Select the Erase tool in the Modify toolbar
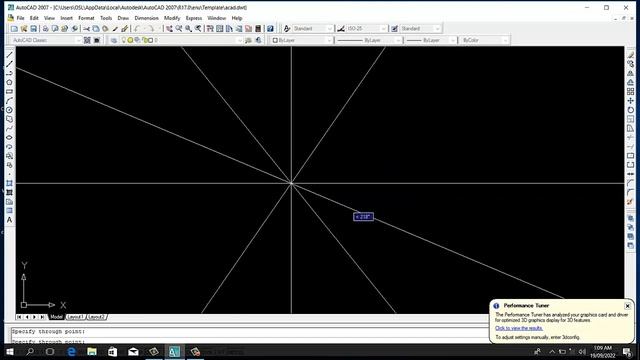 [631, 55]
